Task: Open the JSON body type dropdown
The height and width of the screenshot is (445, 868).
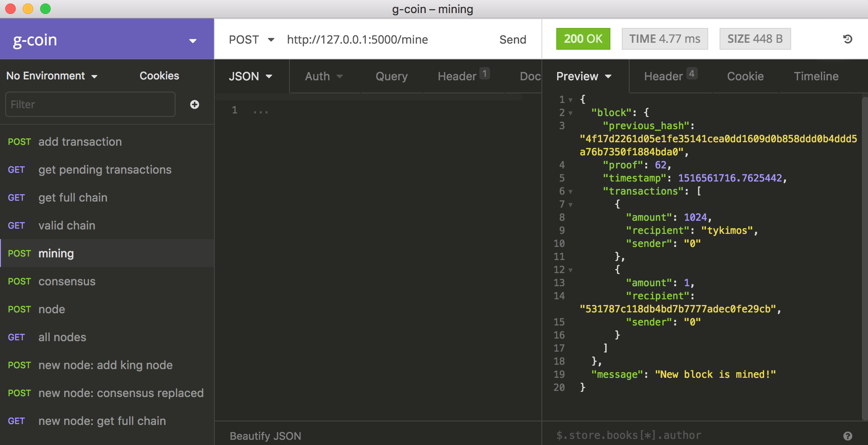Action: point(251,76)
